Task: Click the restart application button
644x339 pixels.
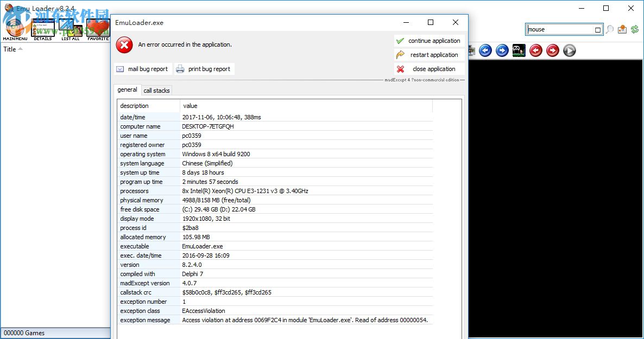Action: pyautogui.click(x=429, y=55)
